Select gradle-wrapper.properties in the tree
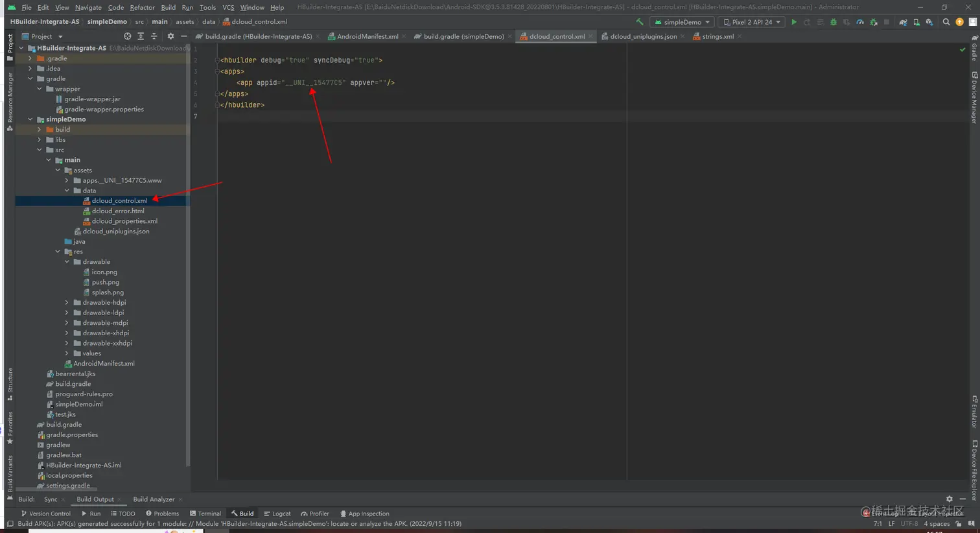The image size is (980, 533). [104, 110]
